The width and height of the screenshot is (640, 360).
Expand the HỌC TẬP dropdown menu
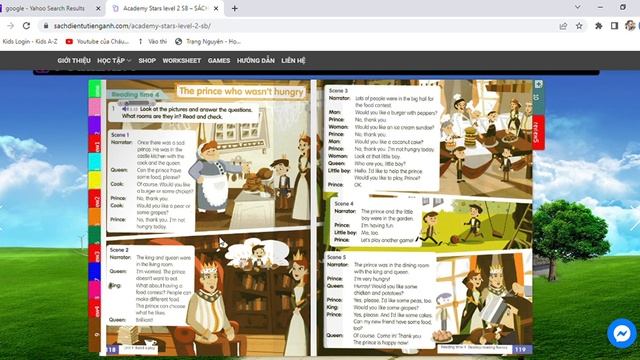pos(114,60)
